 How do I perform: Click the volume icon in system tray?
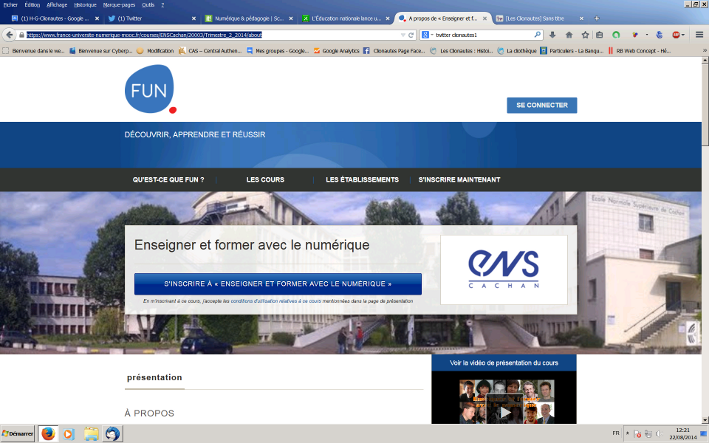659,434
